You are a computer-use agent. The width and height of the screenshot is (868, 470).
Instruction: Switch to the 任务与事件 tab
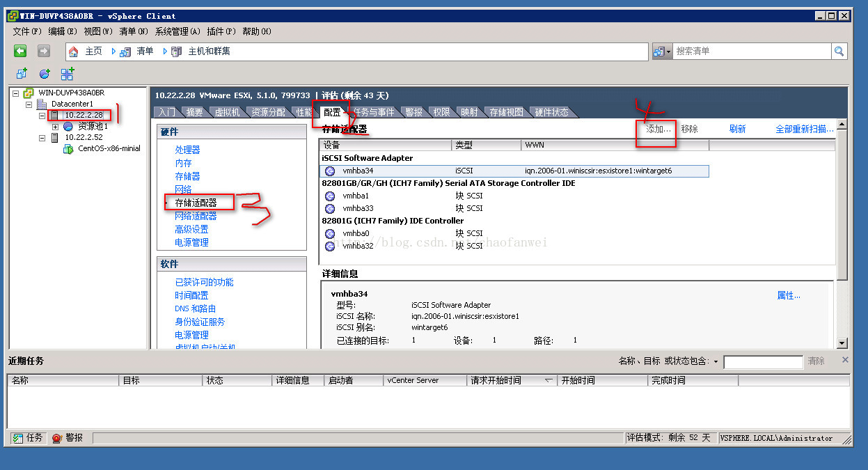tap(374, 112)
